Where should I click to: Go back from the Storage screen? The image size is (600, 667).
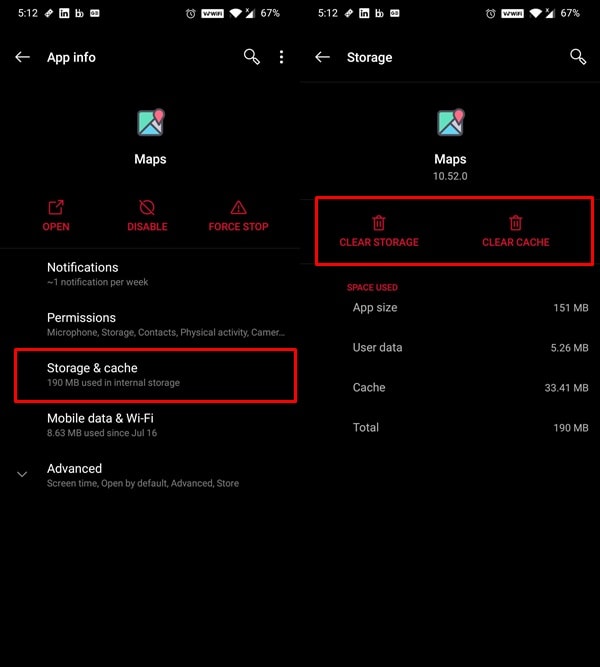[x=323, y=57]
